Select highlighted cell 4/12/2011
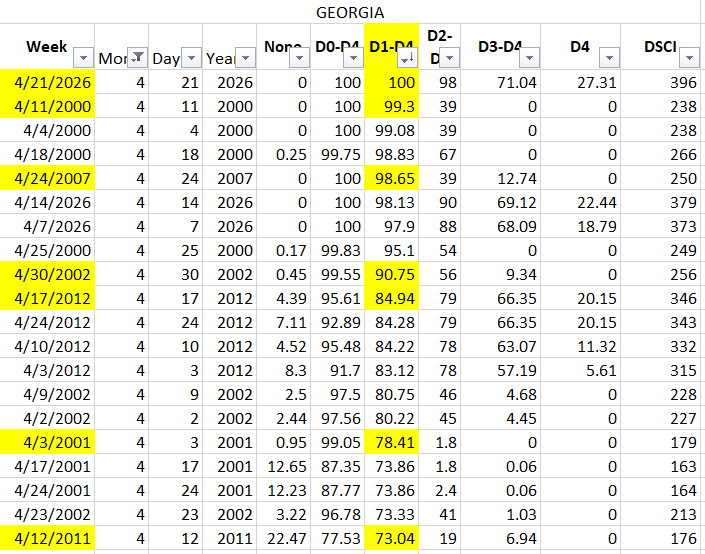This screenshot has width=705, height=554. [x=47, y=538]
